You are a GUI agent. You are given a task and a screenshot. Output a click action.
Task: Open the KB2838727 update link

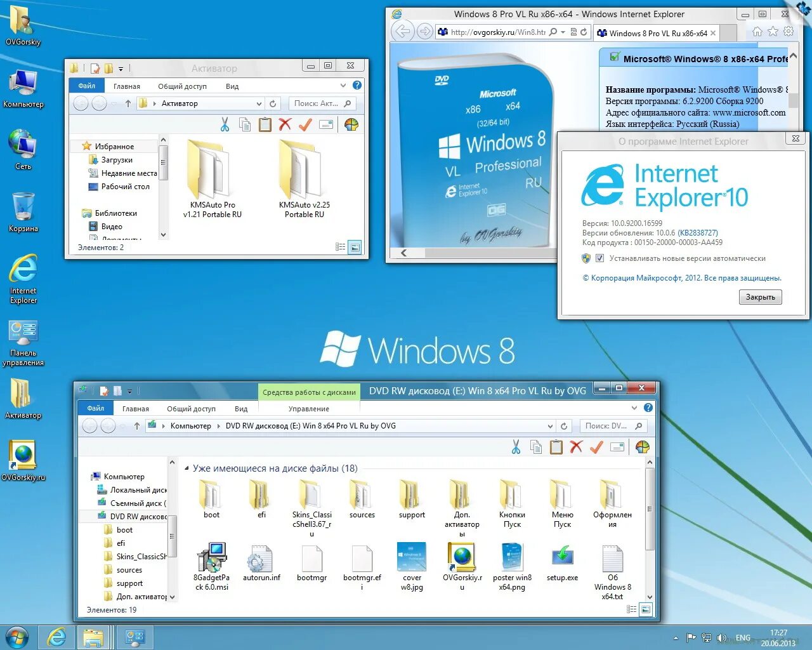pos(698,233)
